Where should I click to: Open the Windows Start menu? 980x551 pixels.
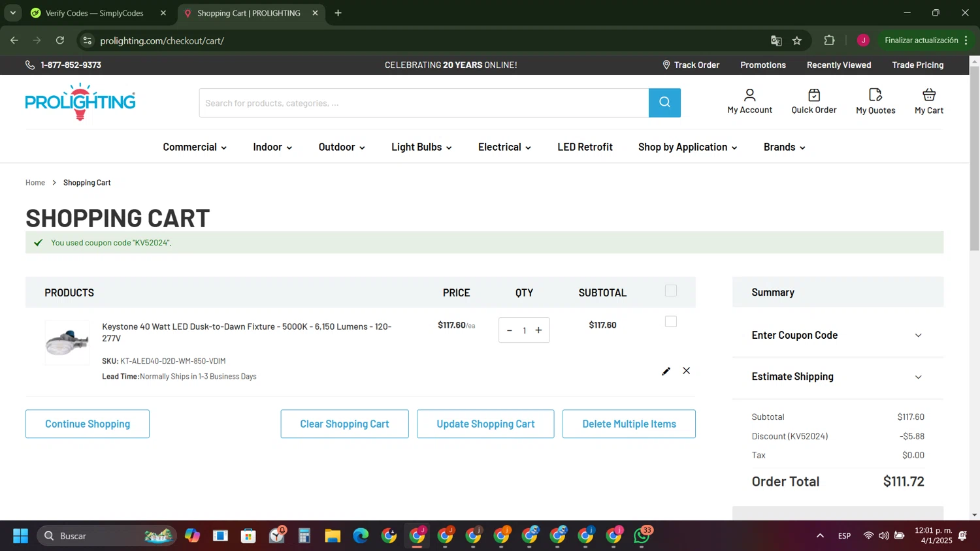[20, 536]
